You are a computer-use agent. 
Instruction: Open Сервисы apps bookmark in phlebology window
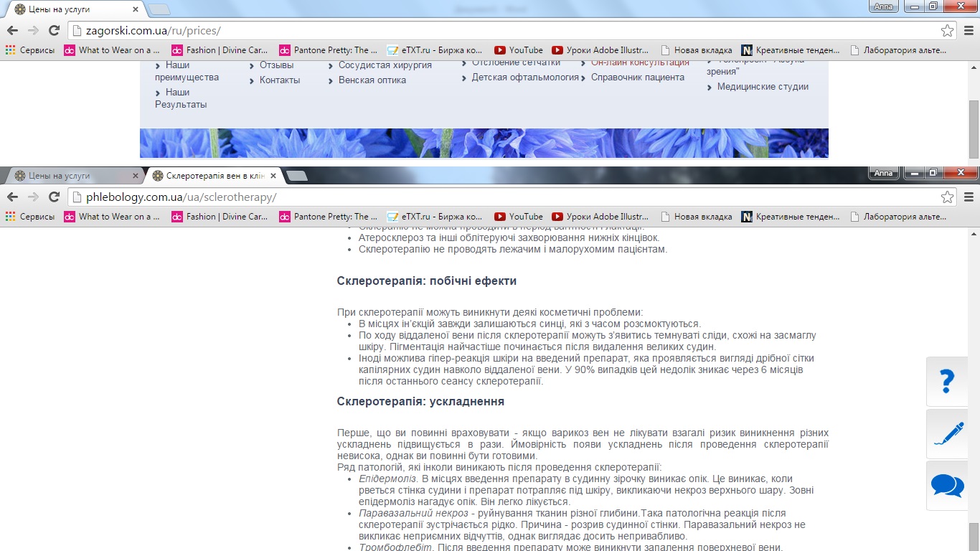30,217
